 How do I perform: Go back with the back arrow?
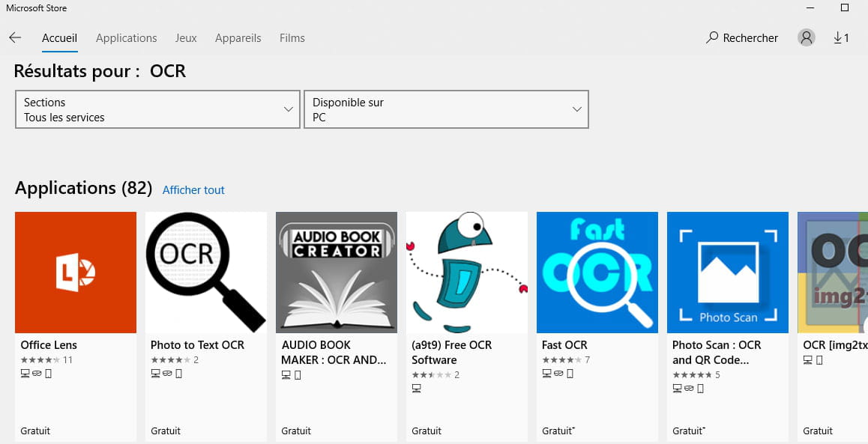pos(15,37)
